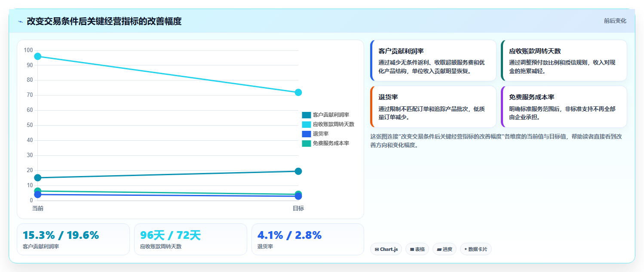The image size is (644, 272).
Task: Click the 目标 x-axis label
Action: pos(298,208)
